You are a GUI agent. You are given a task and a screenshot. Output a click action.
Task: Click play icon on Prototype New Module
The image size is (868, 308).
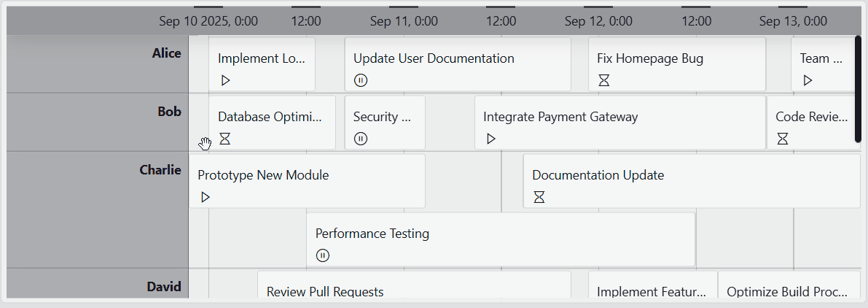pyautogui.click(x=206, y=196)
